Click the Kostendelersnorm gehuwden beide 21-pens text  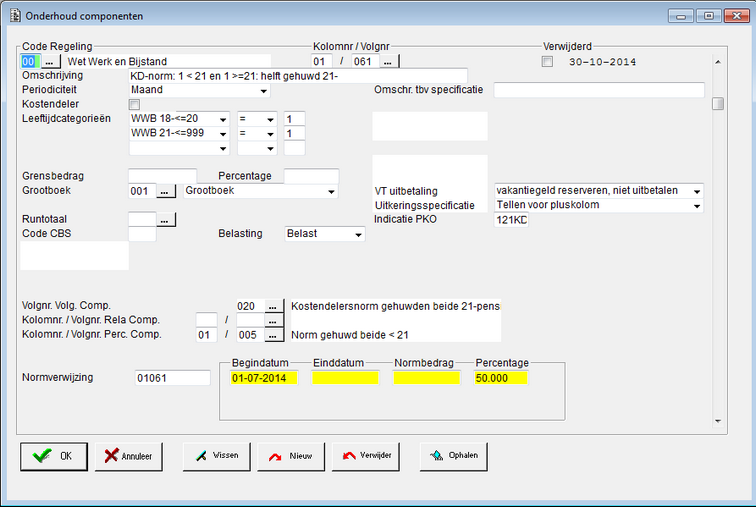point(395,306)
